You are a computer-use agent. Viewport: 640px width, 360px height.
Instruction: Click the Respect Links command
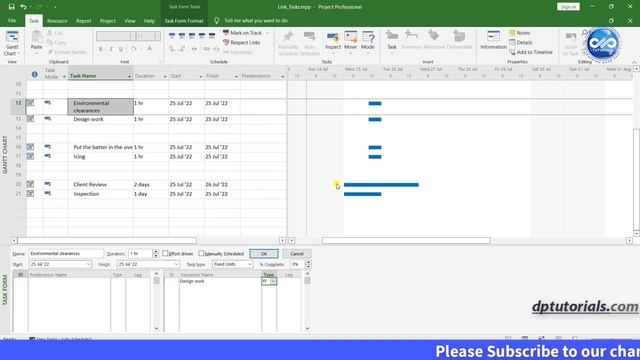point(242,42)
